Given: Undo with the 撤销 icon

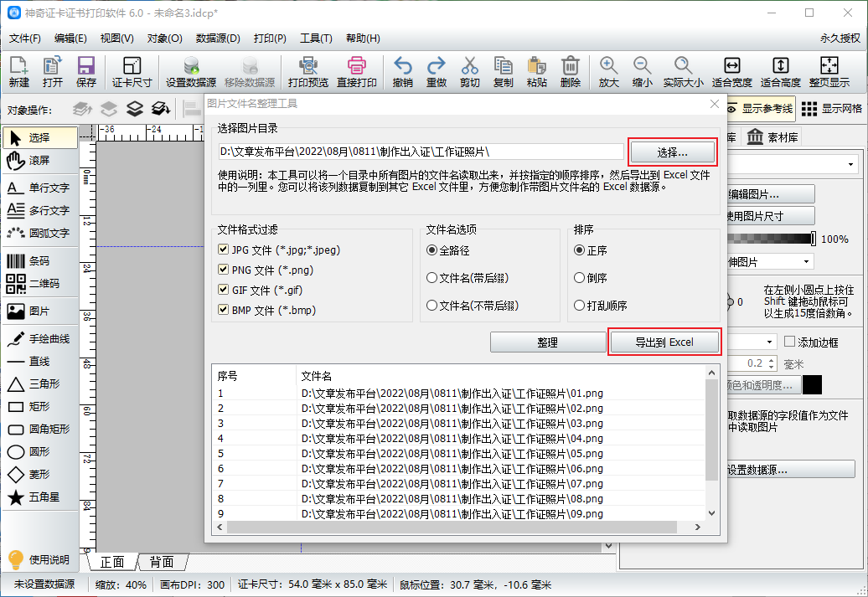Looking at the screenshot, I should [x=402, y=71].
